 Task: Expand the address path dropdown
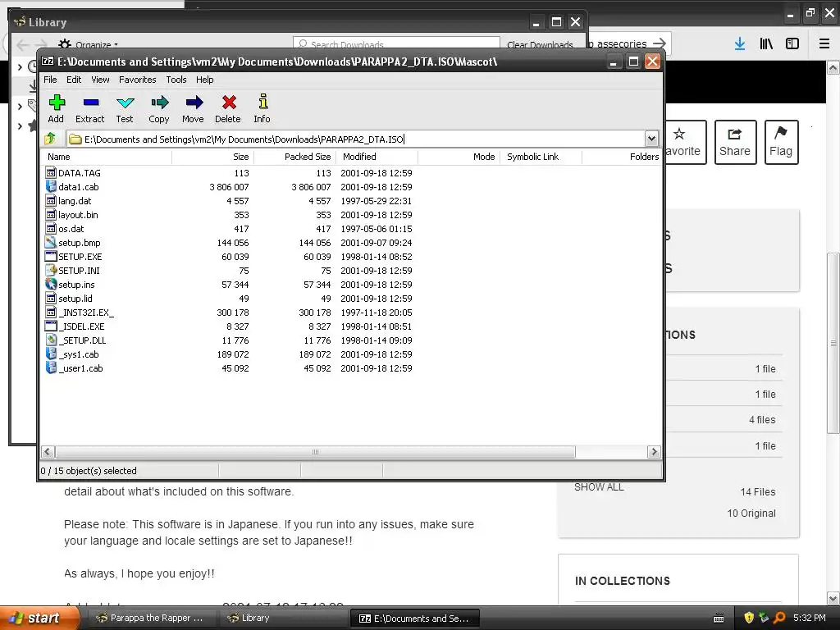click(651, 139)
